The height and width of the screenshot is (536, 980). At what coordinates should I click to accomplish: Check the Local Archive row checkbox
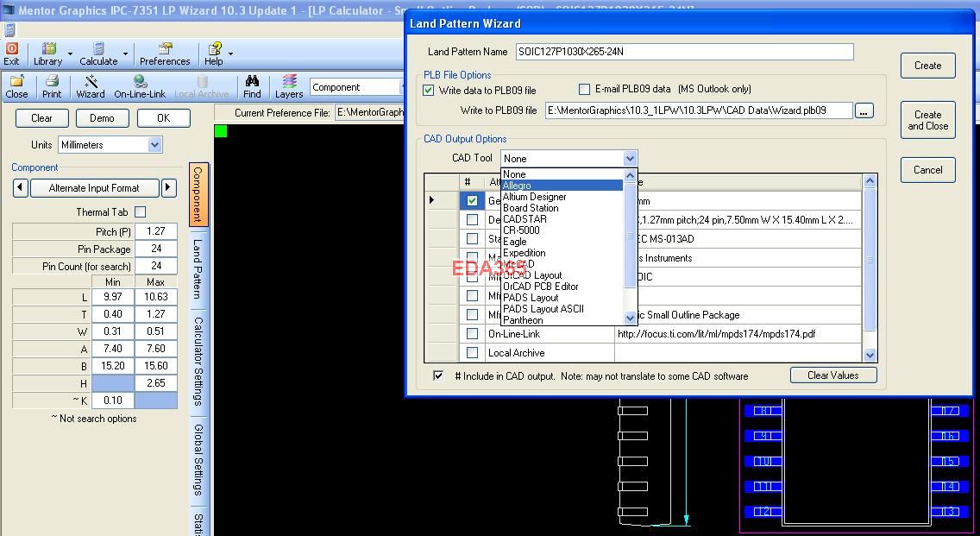[472, 353]
